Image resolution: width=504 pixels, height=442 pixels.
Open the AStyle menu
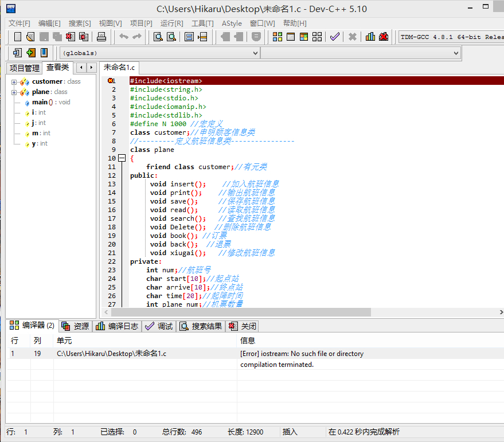coord(232,23)
